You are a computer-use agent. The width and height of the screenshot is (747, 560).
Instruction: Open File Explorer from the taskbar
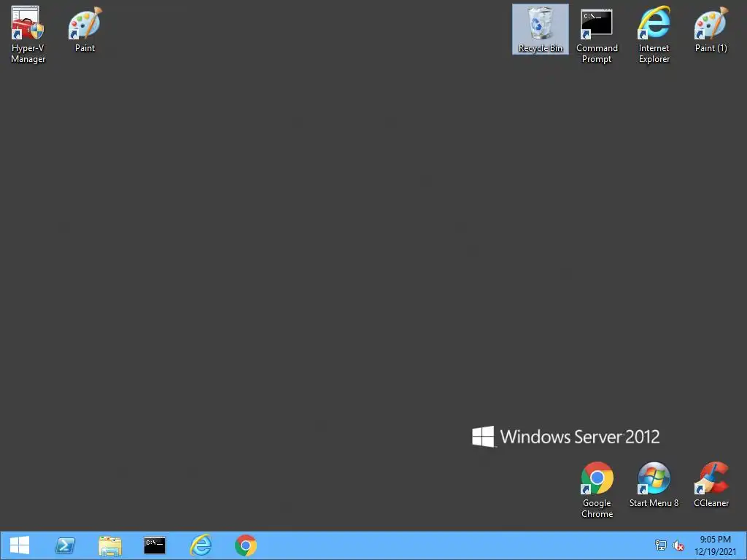110,545
